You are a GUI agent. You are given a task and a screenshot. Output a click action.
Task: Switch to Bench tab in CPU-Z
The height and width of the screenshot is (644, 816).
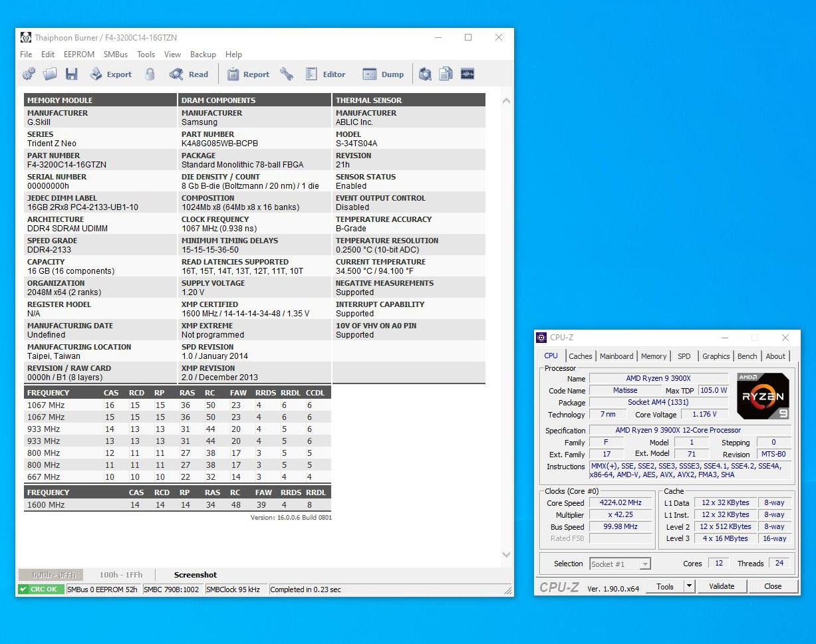pyautogui.click(x=747, y=356)
